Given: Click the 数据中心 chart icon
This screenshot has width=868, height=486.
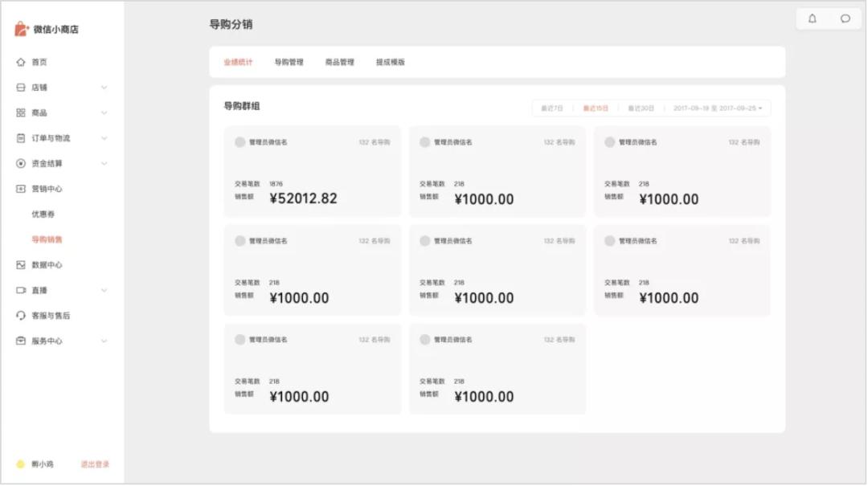Looking at the screenshot, I should [x=21, y=265].
